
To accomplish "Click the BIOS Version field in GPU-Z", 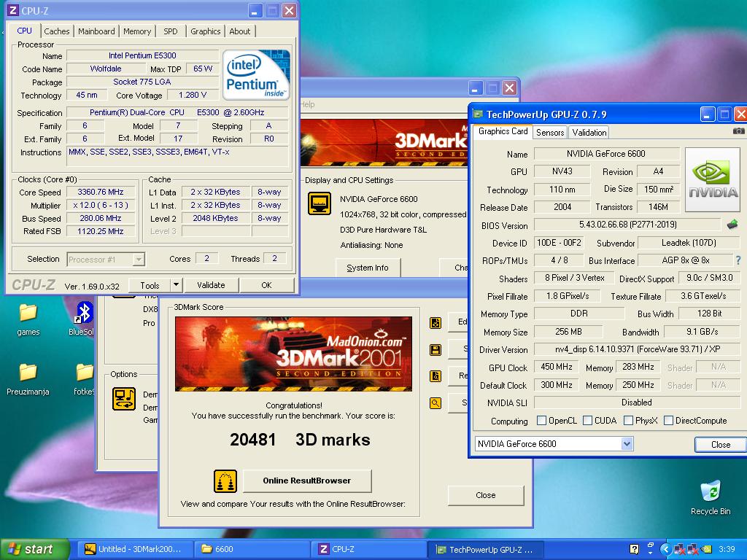I will tap(628, 225).
